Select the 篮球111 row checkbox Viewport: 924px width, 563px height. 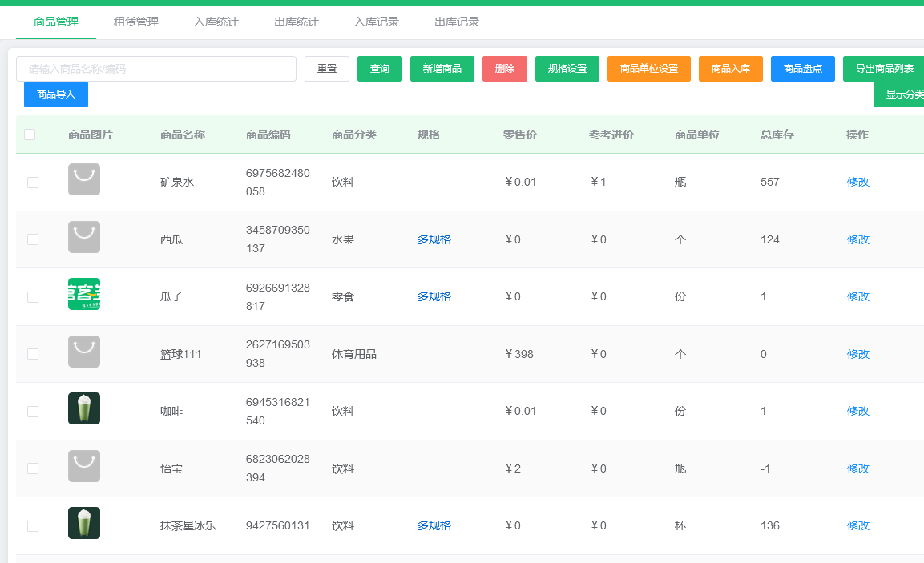tap(33, 354)
